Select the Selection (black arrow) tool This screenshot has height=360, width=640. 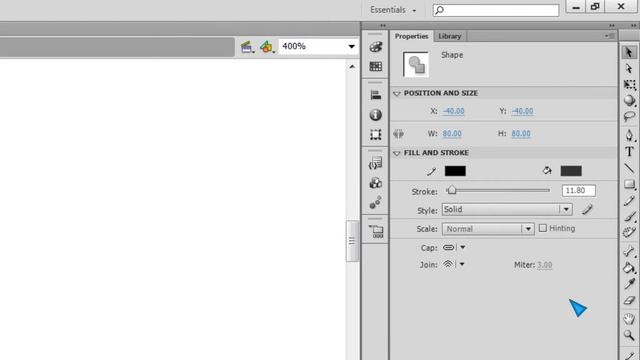tap(629, 52)
